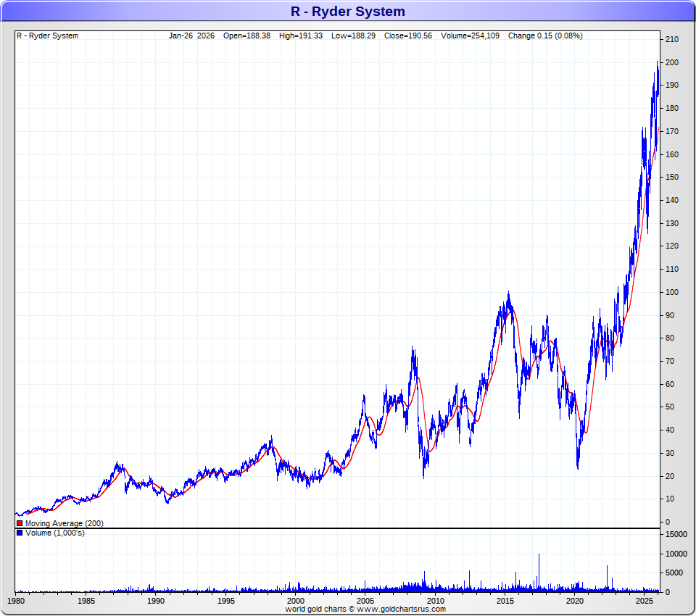Click the 15000 volume axis label
The image size is (696, 616).
pyautogui.click(x=676, y=534)
